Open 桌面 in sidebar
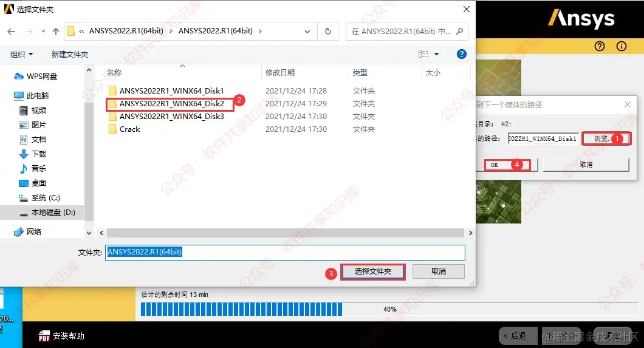This screenshot has height=348, width=644. click(x=33, y=183)
